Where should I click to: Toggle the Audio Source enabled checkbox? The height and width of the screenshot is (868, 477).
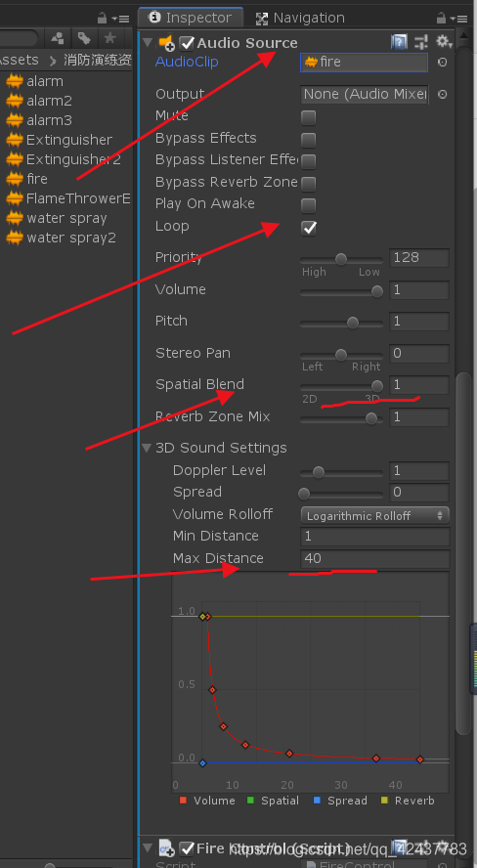click(x=187, y=43)
